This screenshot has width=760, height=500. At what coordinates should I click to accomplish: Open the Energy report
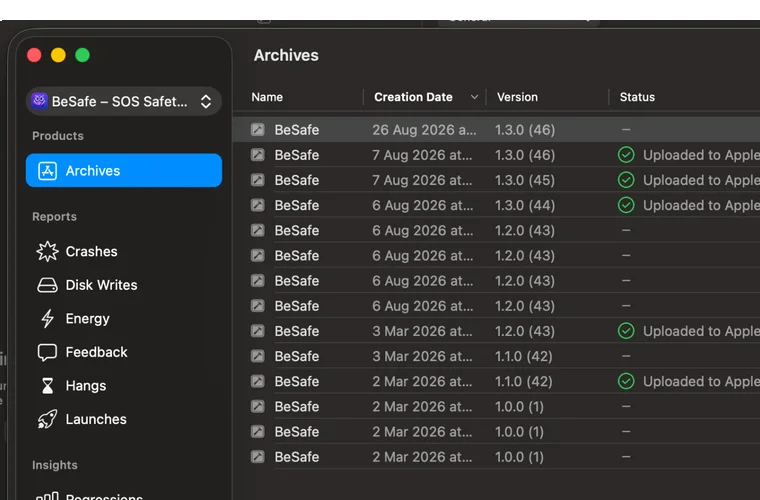[74, 318]
